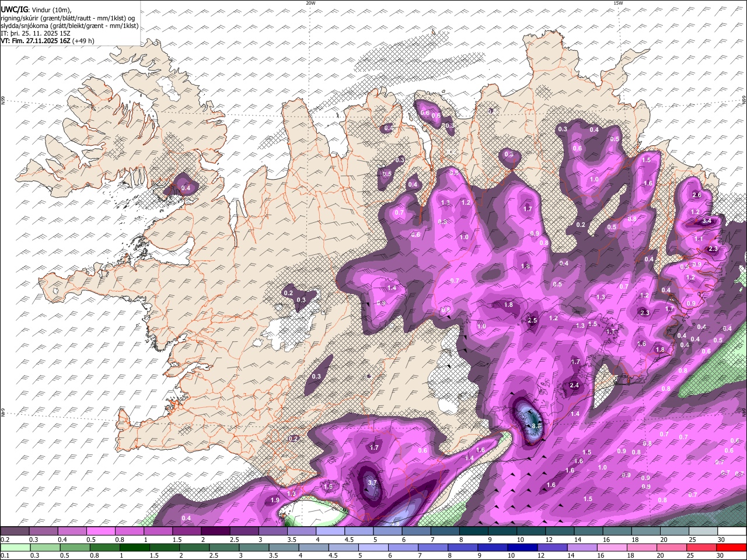Click the '20W' longitude label
This screenshot has height=560, width=747.
(310, 3)
